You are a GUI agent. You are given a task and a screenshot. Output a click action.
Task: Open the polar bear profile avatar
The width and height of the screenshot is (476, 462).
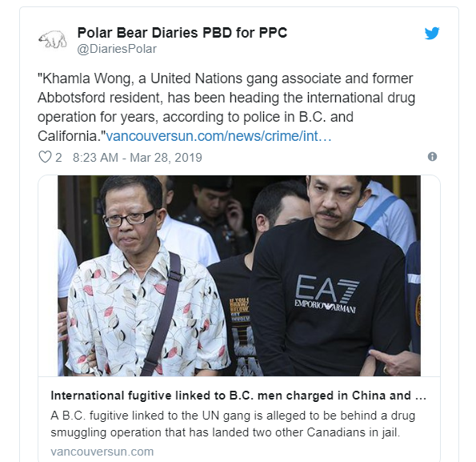53,40
